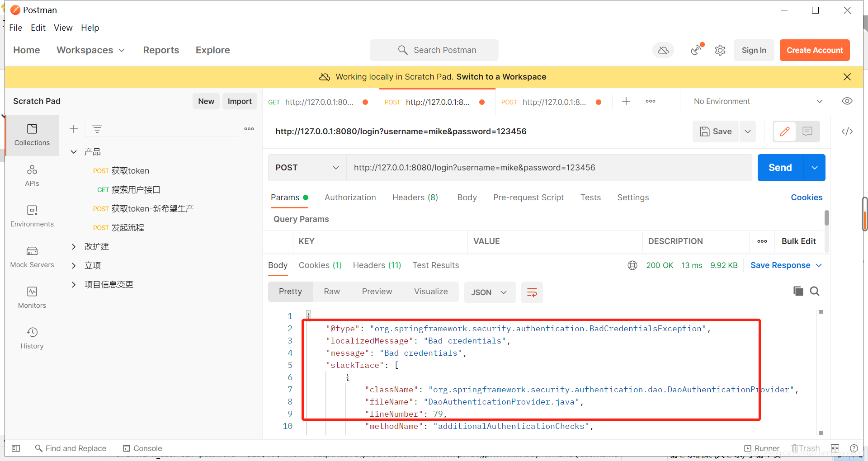
Task: Open the APIs sidebar panel
Action: coord(32,176)
